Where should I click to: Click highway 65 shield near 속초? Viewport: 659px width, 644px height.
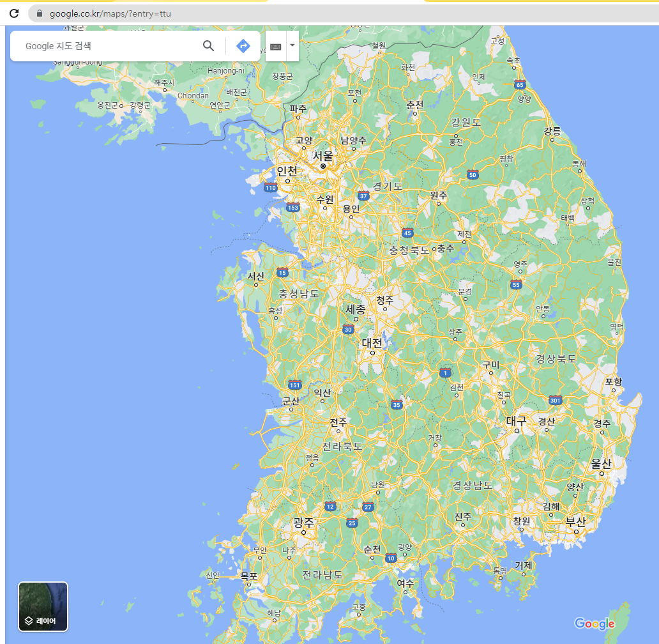point(520,84)
